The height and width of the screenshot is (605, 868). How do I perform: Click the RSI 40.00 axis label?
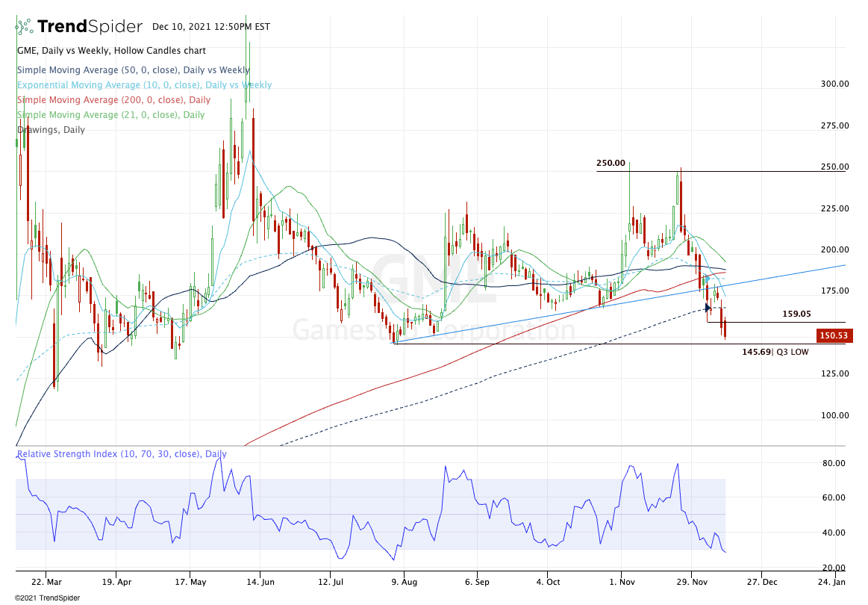834,533
